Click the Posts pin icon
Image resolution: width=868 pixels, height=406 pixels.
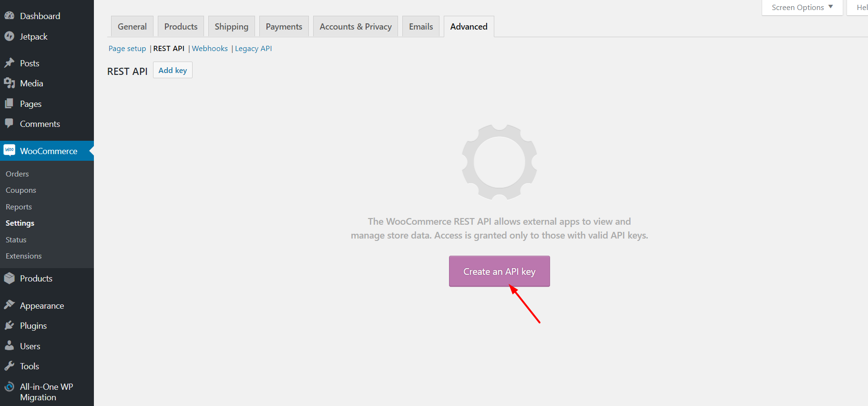[10, 63]
